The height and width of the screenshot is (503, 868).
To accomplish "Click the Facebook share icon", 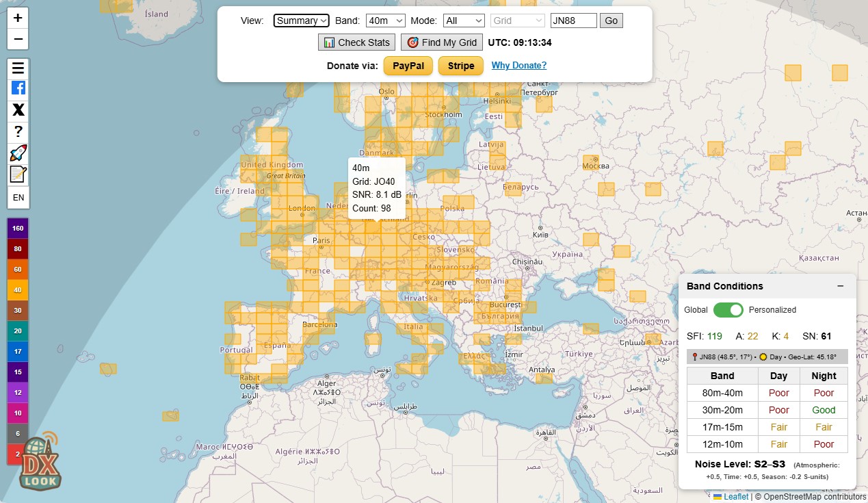I will (x=18, y=88).
